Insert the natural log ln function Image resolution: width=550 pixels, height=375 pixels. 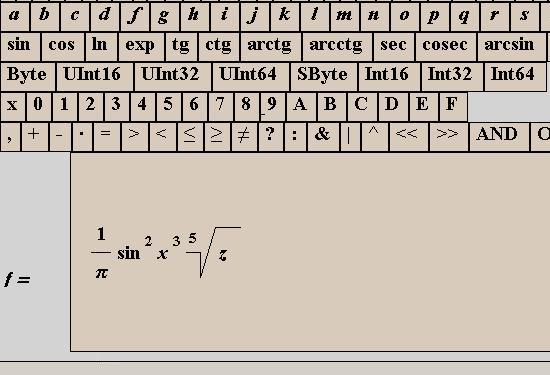(x=101, y=47)
